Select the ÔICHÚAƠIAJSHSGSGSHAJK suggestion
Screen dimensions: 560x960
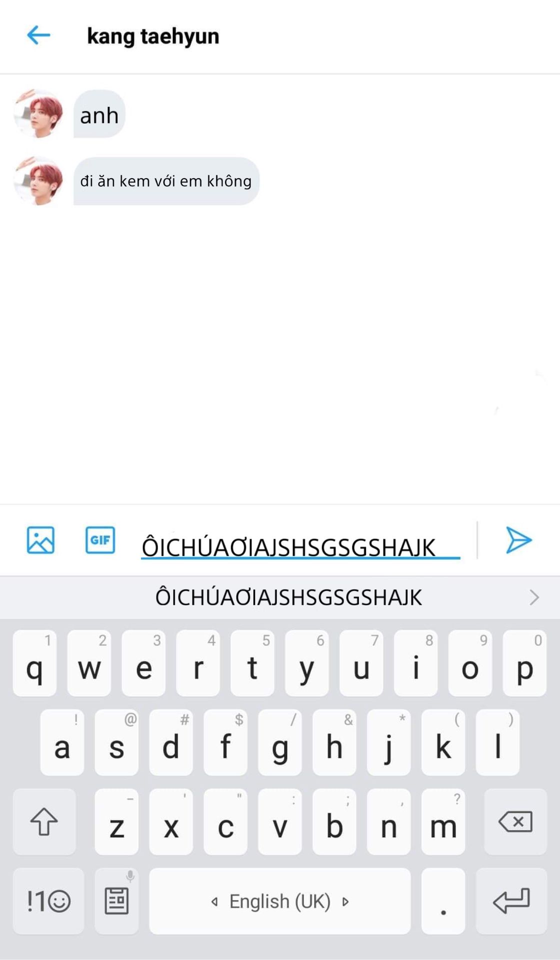click(288, 597)
